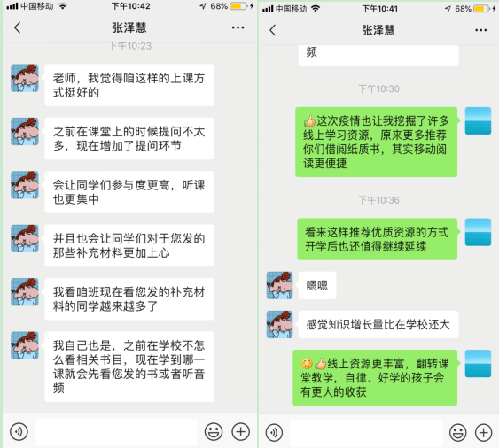The height and width of the screenshot is (448, 499).
Task: Focus the message input in left chat
Action: [116, 432]
